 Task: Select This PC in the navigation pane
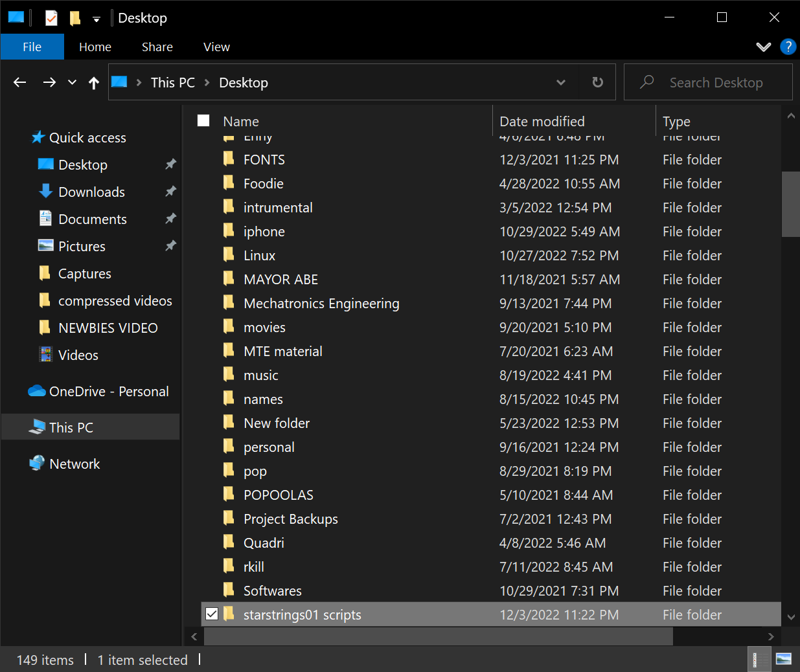(71, 427)
